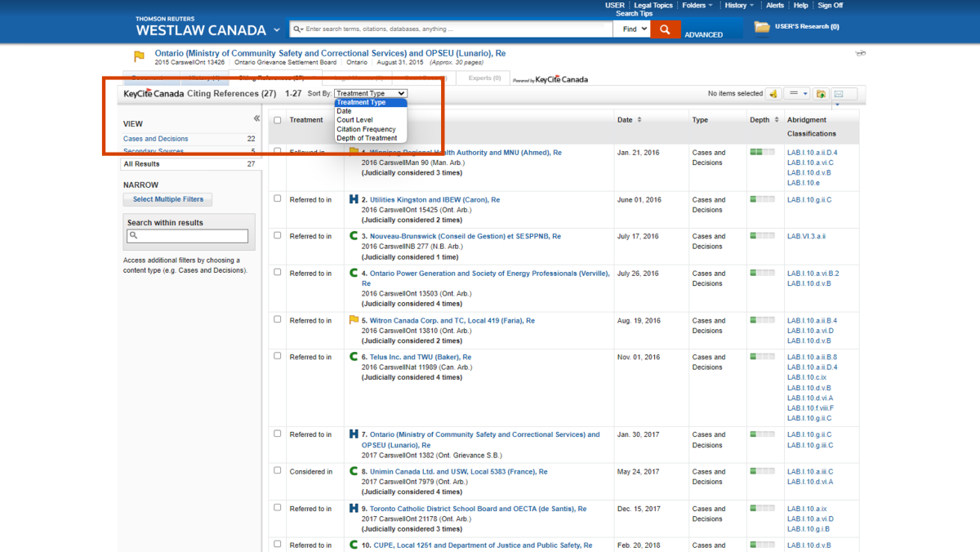Image resolution: width=980 pixels, height=552 pixels.
Task: Open the reading glasses view icon
Action: pyautogui.click(x=860, y=53)
